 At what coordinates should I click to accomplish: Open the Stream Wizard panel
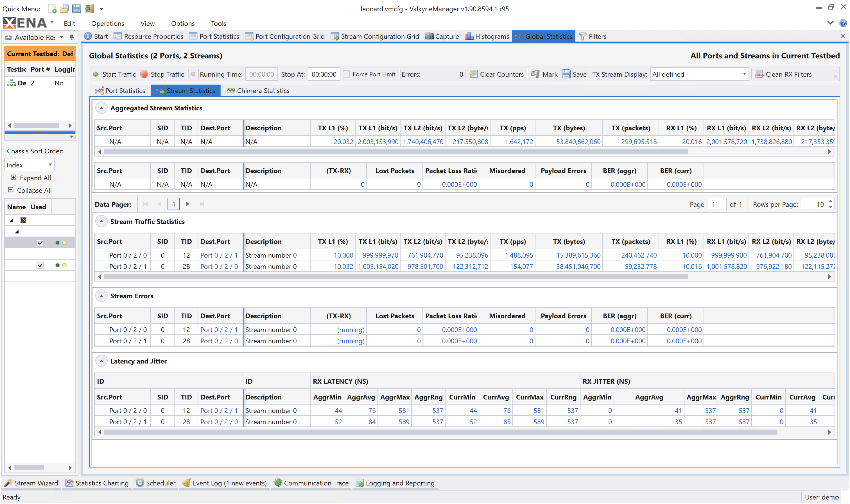click(x=31, y=483)
